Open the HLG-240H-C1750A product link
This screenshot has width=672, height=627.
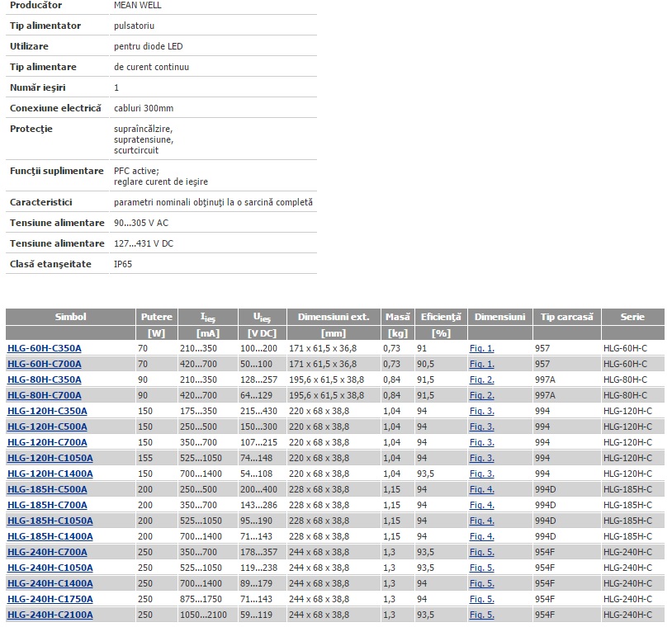click(x=50, y=599)
